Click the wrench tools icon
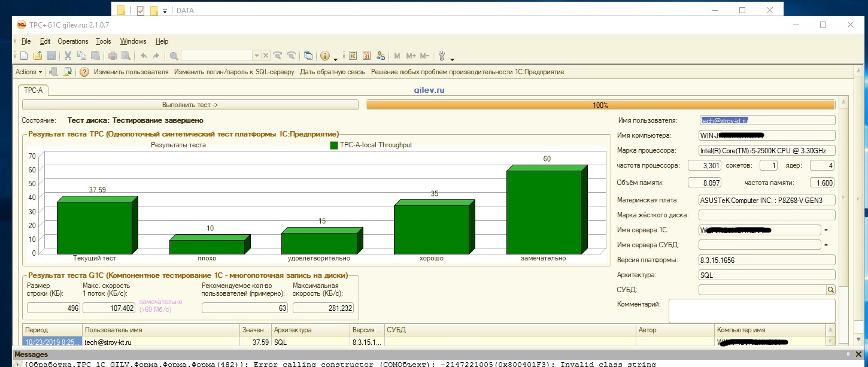 point(442,56)
